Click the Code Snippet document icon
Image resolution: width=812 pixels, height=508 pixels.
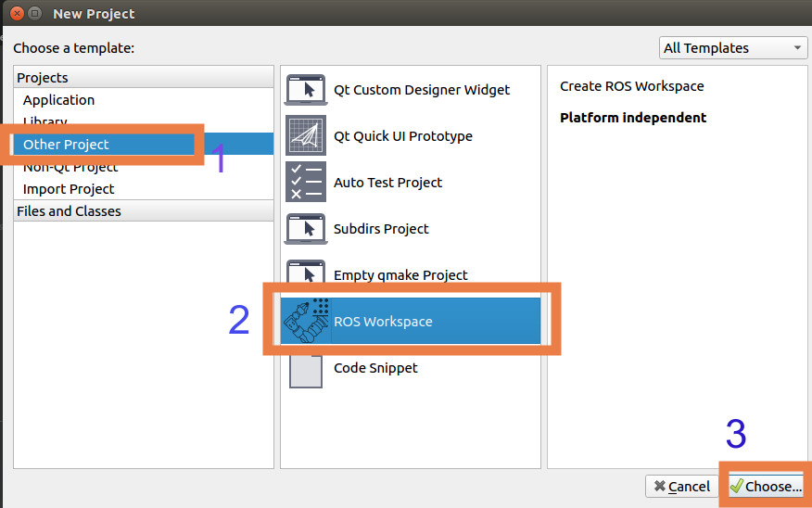(x=306, y=370)
